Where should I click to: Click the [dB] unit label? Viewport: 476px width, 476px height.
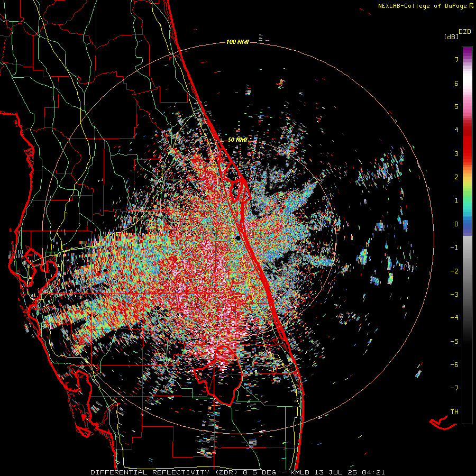coord(452,37)
